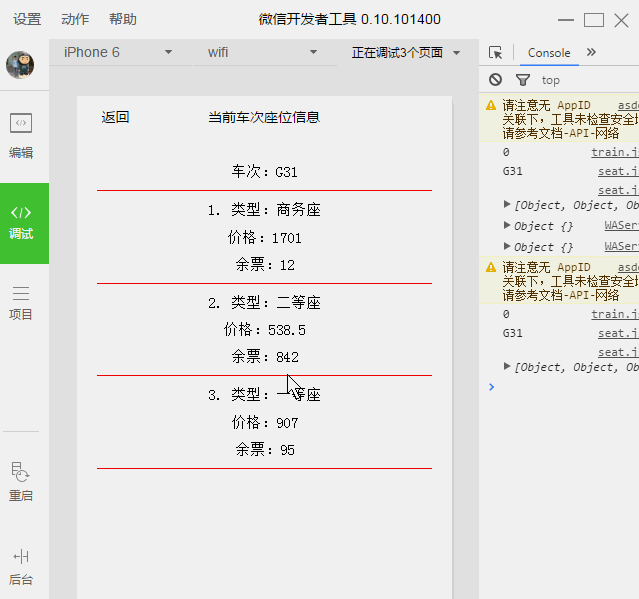Viewport: 639px width, 599px height.
Task: Expand the first Object {} log entry
Action: [x=507, y=225]
